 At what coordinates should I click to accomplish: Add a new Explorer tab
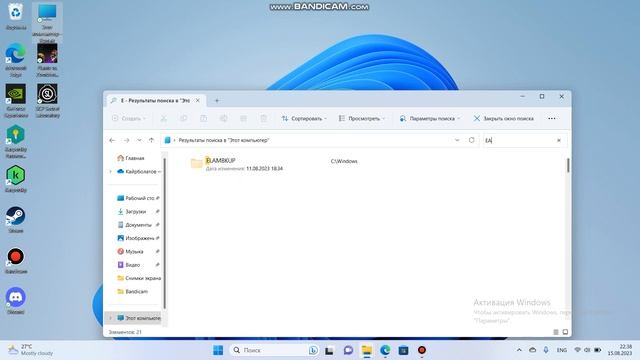(217, 100)
